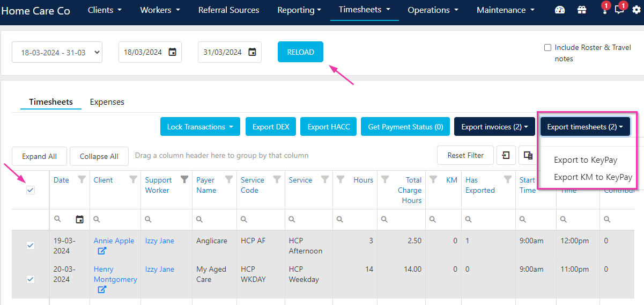The height and width of the screenshot is (305, 644).
Task: Click Reset Filter button
Action: [x=465, y=155]
